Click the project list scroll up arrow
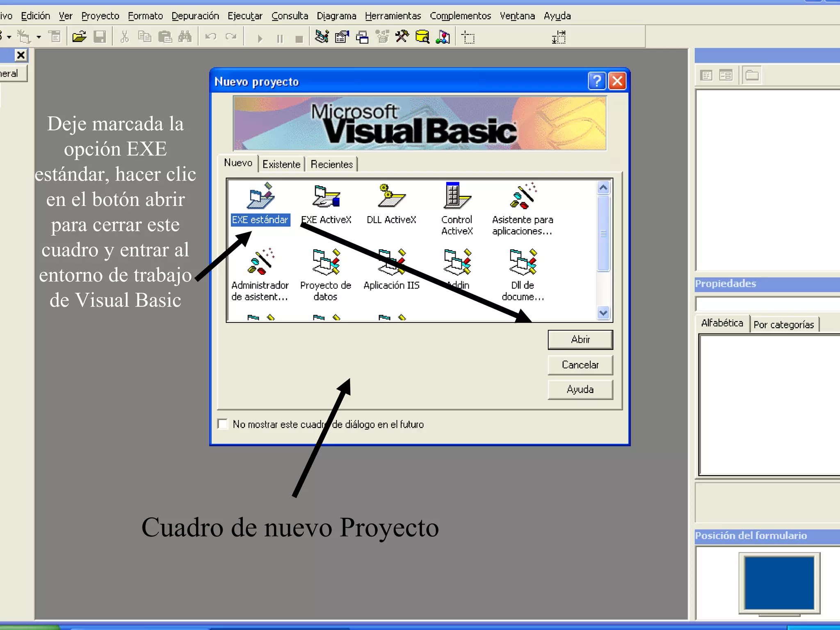This screenshot has width=840, height=630. 603,188
